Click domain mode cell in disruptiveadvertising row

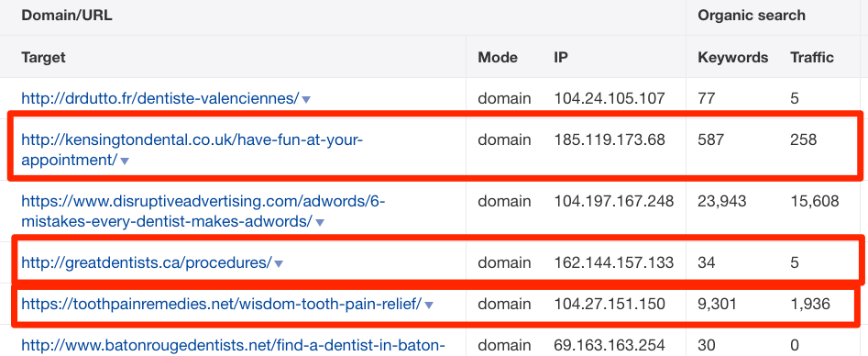(x=504, y=201)
